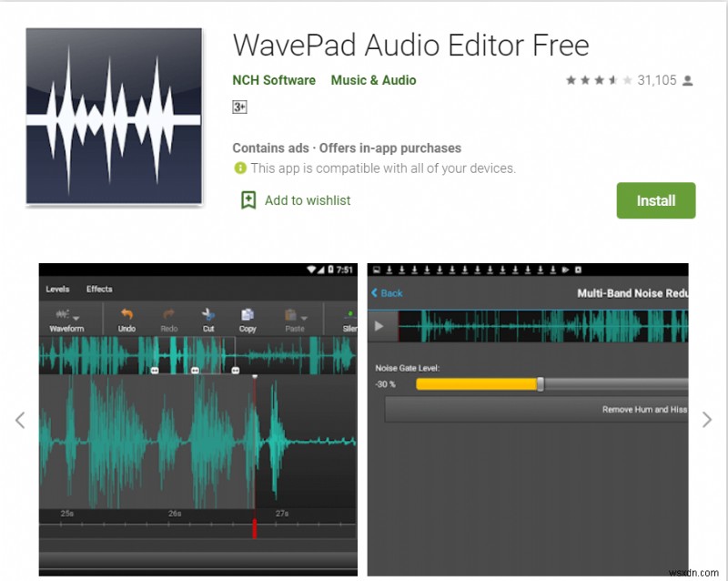The height and width of the screenshot is (581, 728).
Task: Browse the Music & Audio category
Action: coord(373,80)
